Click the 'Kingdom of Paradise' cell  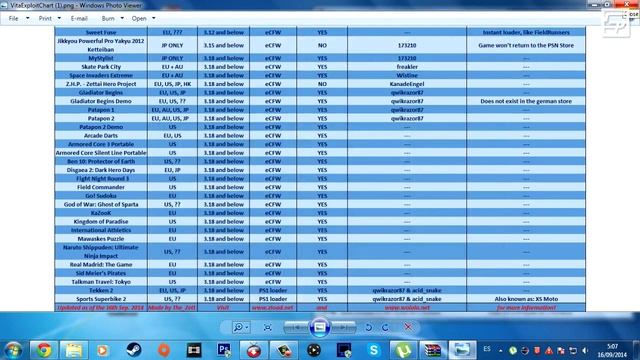(x=101, y=221)
